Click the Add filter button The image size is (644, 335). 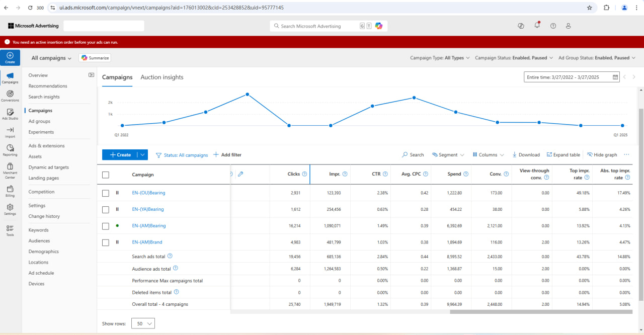pyautogui.click(x=227, y=155)
